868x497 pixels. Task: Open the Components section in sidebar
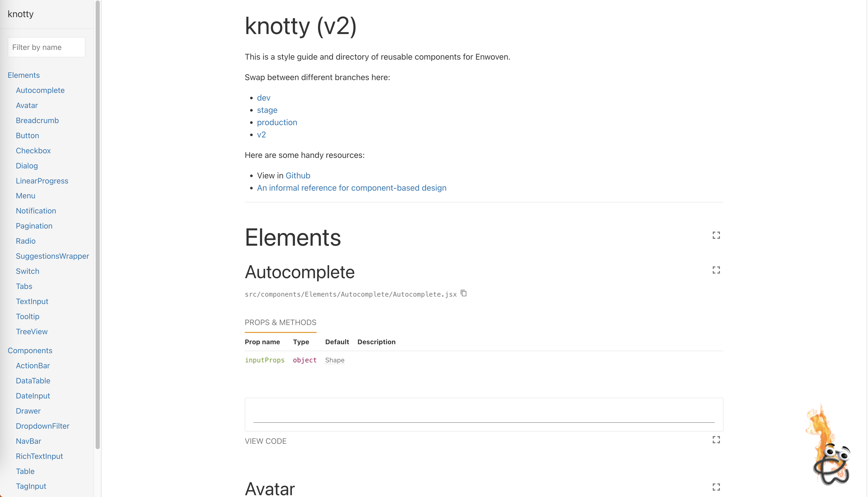click(x=30, y=351)
